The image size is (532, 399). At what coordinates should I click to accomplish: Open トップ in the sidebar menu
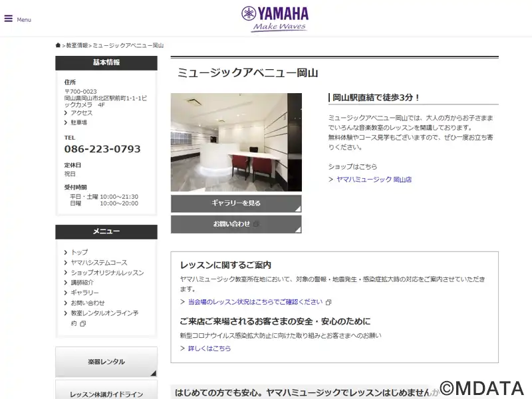pyautogui.click(x=79, y=252)
